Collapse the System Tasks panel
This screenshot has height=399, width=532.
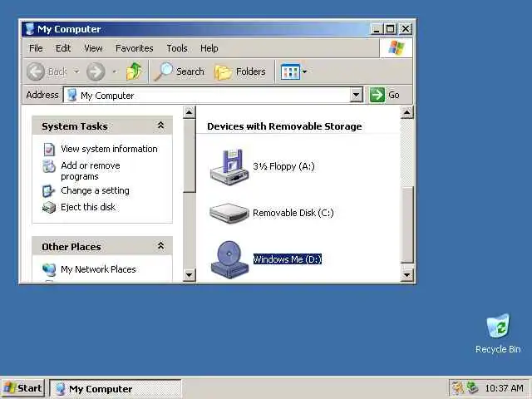tap(160, 126)
